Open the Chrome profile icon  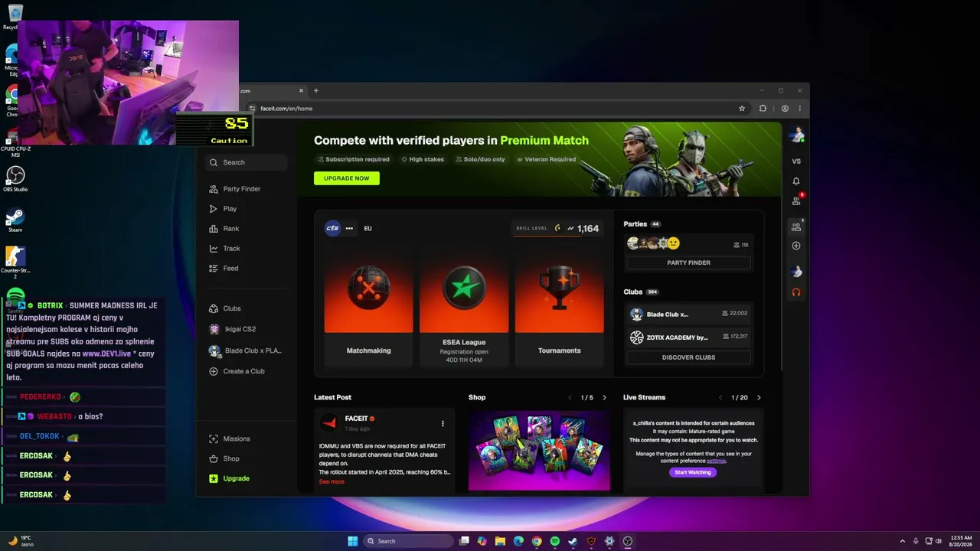point(785,109)
